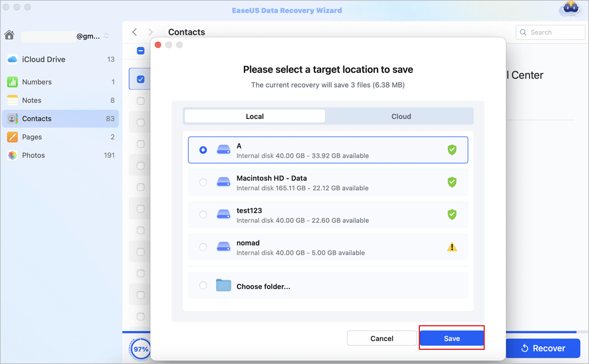Select test123 radio button
This screenshot has height=364, width=589.
coord(203,214)
